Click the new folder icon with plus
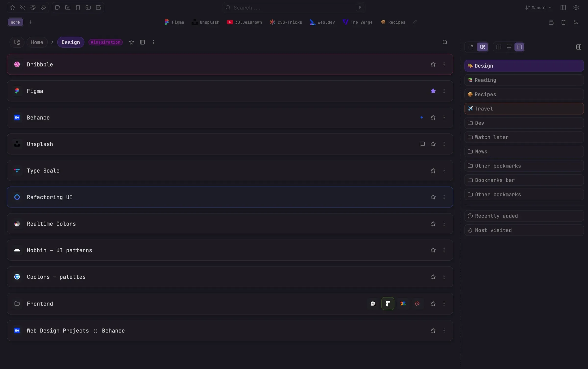Viewport: 588px width, 369px height. pyautogui.click(x=68, y=8)
